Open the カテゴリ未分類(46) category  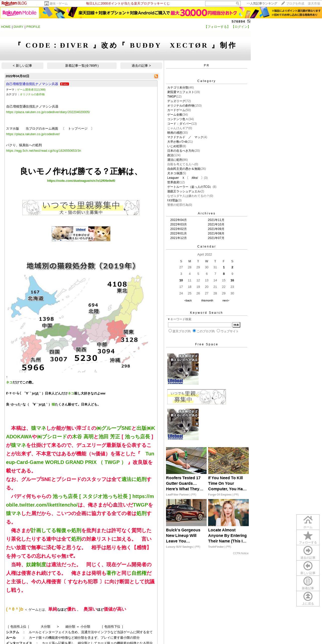tap(181, 88)
